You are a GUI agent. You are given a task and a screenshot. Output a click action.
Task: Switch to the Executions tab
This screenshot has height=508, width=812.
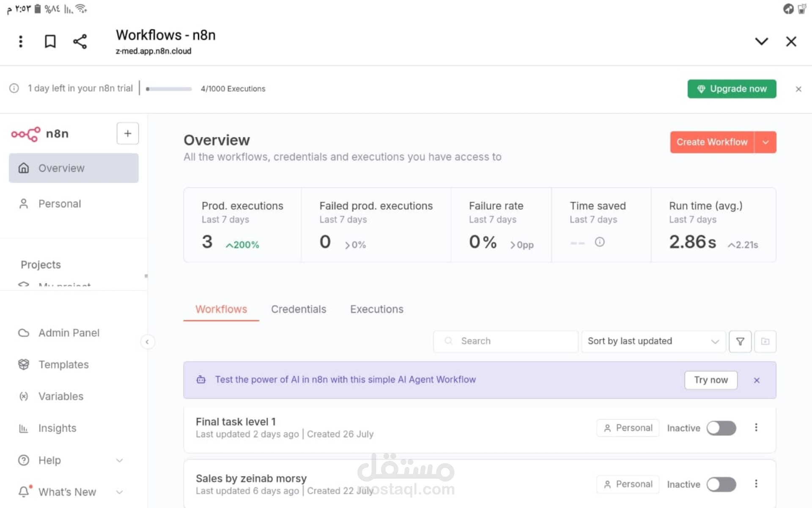(377, 309)
